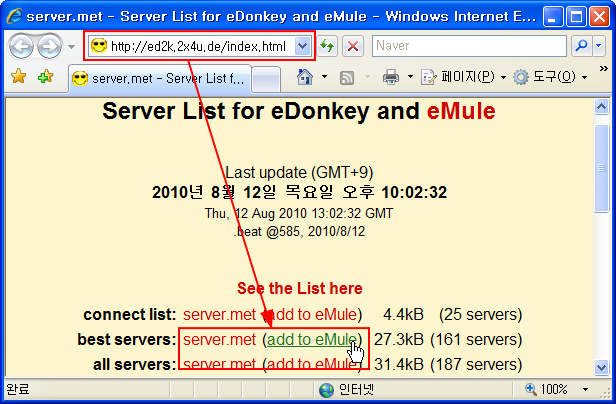The height and width of the screenshot is (404, 616).
Task: Expand the zoom level dropdown arrow
Action: pos(585,389)
